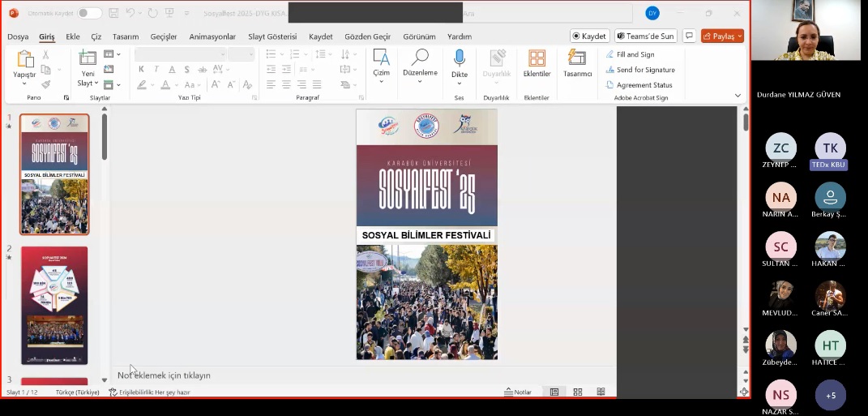Select slide 2 thumbnail
Image resolution: width=868 pixels, height=416 pixels.
point(54,305)
